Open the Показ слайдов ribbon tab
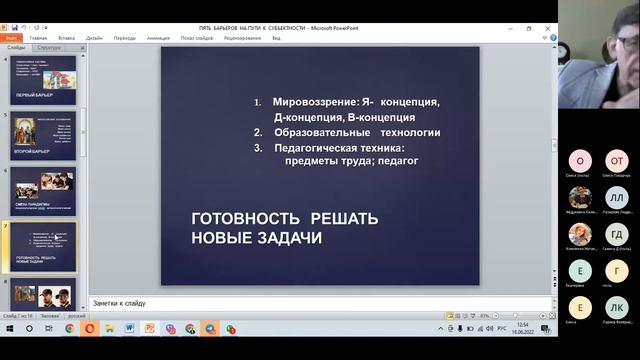This screenshot has height=360, width=640. click(x=197, y=38)
